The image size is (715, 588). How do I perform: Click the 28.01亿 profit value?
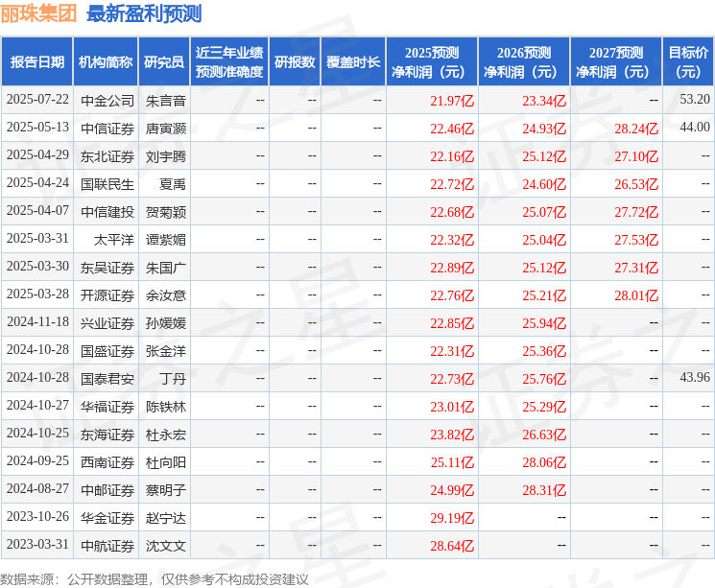click(636, 295)
